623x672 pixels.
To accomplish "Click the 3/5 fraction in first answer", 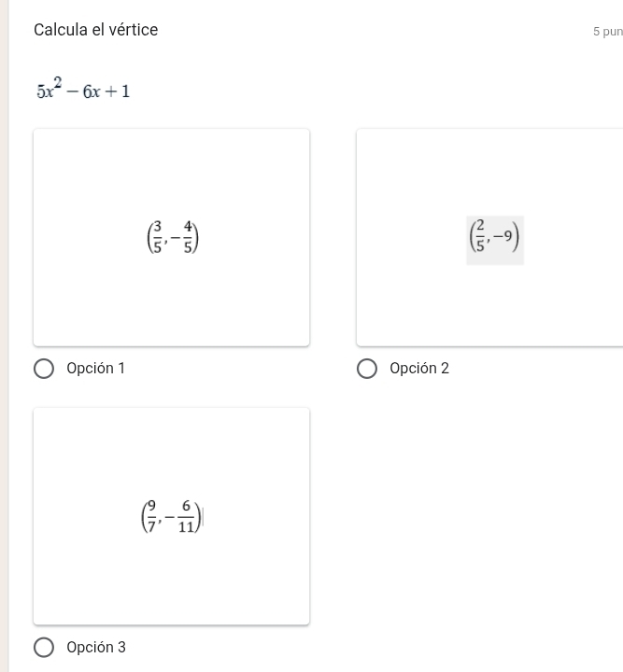I will [x=157, y=237].
